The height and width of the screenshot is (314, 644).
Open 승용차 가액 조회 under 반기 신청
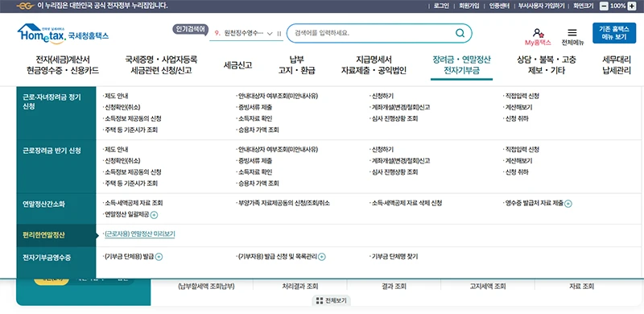click(258, 184)
